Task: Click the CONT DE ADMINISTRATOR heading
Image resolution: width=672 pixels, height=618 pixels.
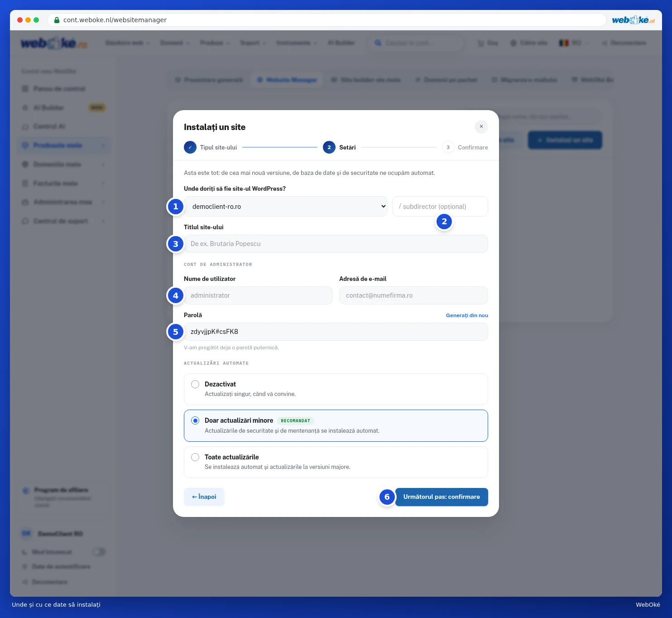Action: (218, 265)
